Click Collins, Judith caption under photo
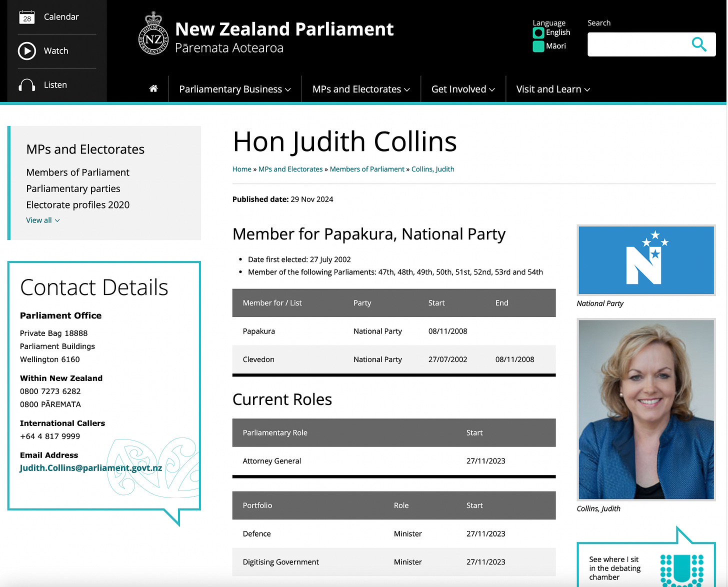The height and width of the screenshot is (587, 728). pos(598,508)
